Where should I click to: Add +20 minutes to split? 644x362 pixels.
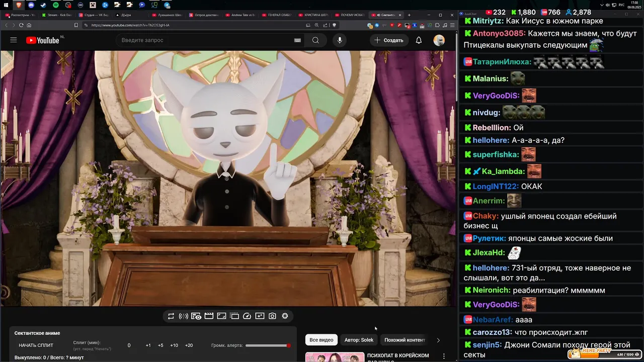[189, 345]
